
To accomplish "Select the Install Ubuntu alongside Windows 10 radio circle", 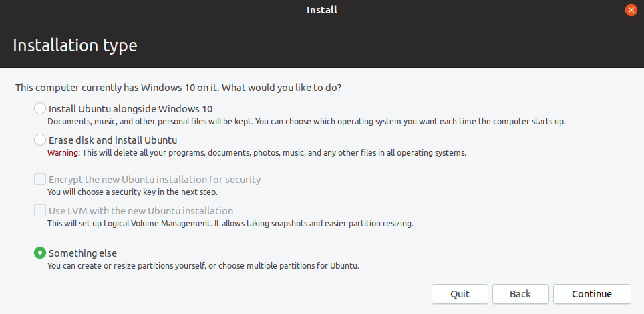I will coord(40,108).
